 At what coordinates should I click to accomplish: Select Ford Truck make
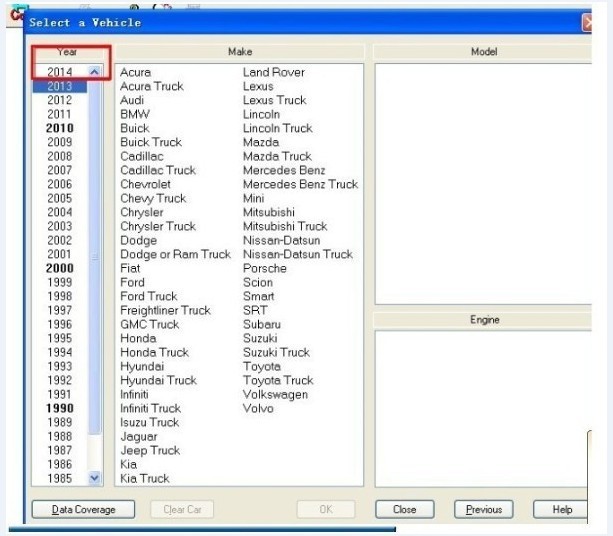(x=149, y=296)
